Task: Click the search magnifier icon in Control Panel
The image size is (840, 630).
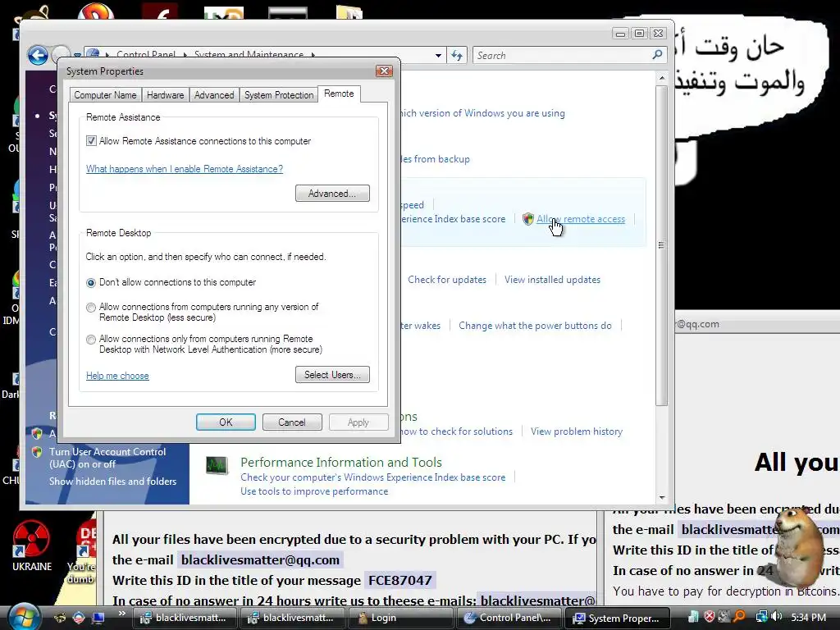Action: 657,55
